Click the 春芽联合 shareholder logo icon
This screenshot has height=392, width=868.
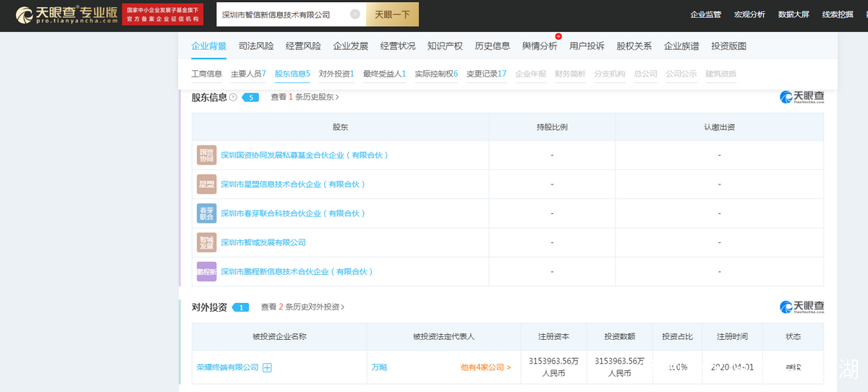click(x=206, y=213)
